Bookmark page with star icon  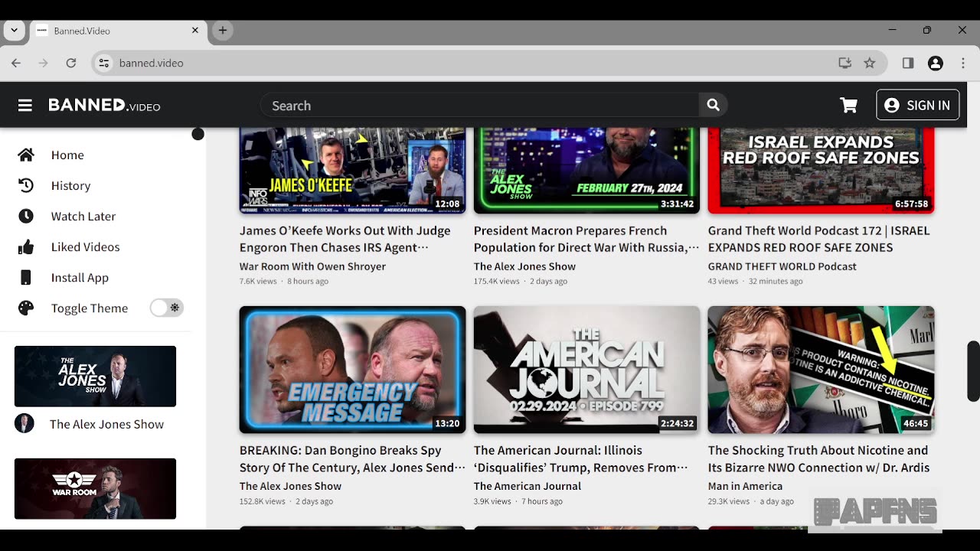tap(870, 63)
